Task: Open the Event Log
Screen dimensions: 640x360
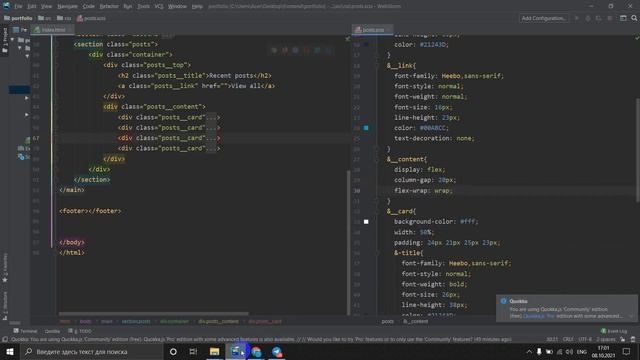Action: (614, 331)
